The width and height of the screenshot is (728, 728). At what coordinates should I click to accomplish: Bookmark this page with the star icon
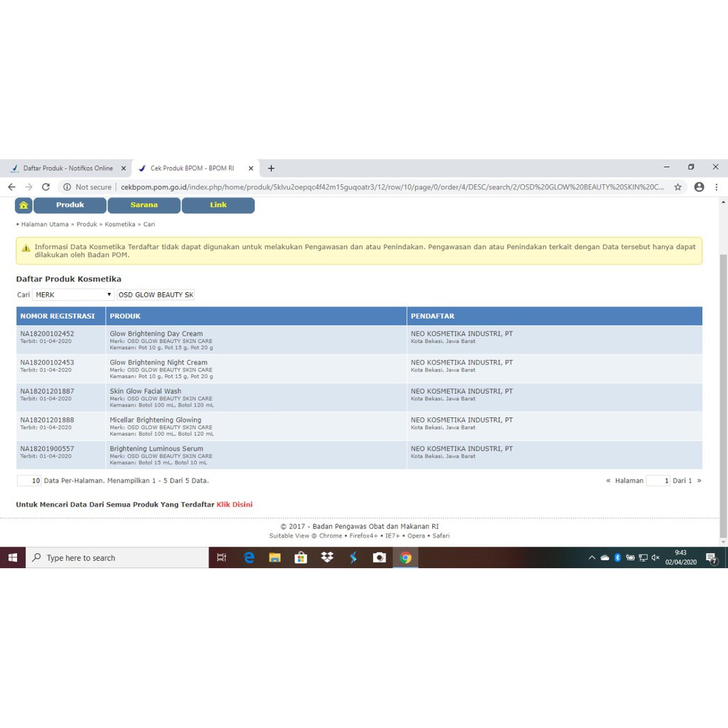pos(678,187)
